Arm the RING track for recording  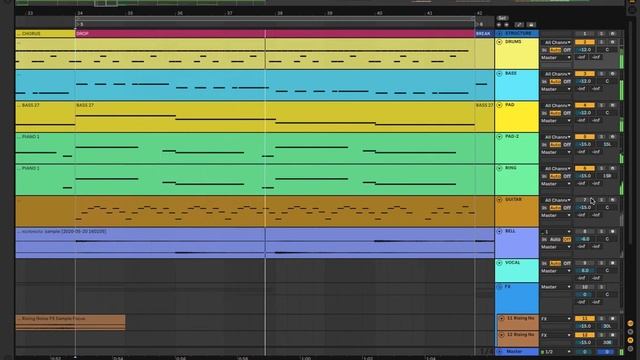(x=612, y=168)
